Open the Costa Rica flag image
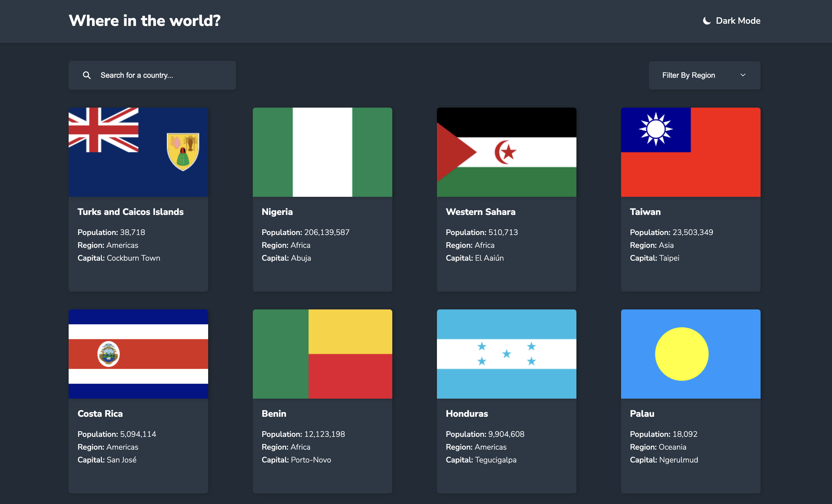The width and height of the screenshot is (832, 504). tap(138, 354)
